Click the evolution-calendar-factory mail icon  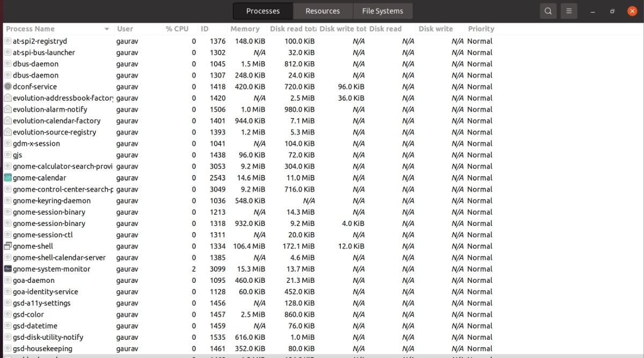[8, 121]
